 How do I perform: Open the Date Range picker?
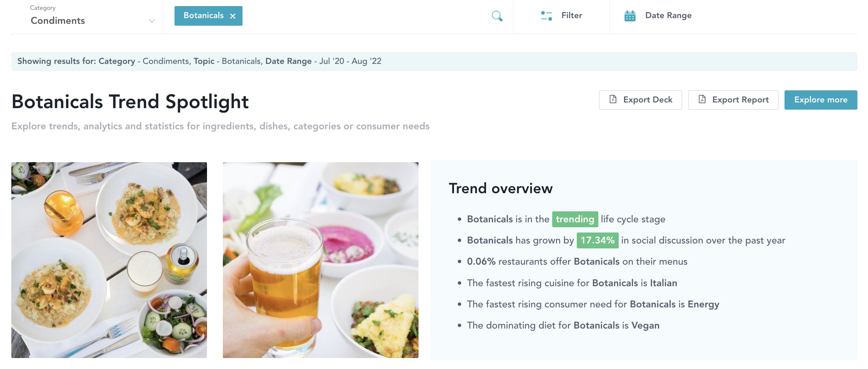668,16
